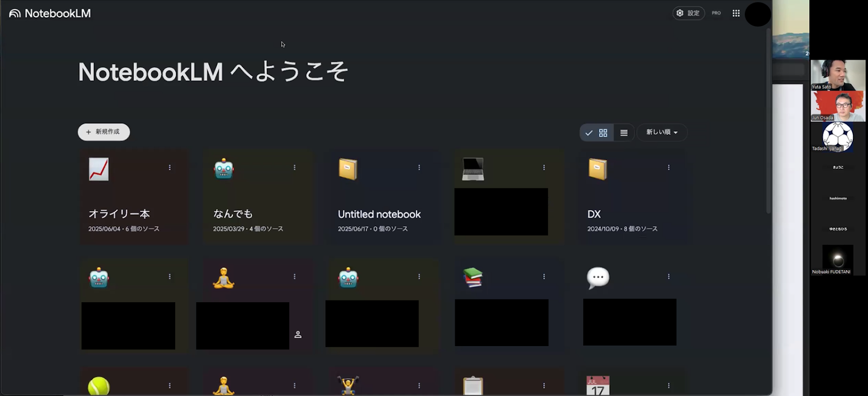Viewport: 868px width, 396px height.
Task: Create a notebook with 新規作成
Action: pyautogui.click(x=104, y=132)
